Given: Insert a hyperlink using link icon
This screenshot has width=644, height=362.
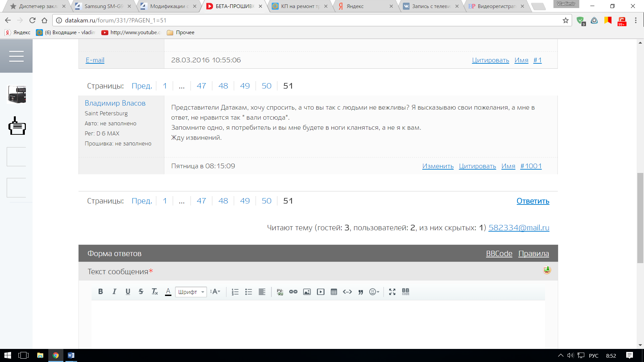Looking at the screenshot, I should pos(293,292).
